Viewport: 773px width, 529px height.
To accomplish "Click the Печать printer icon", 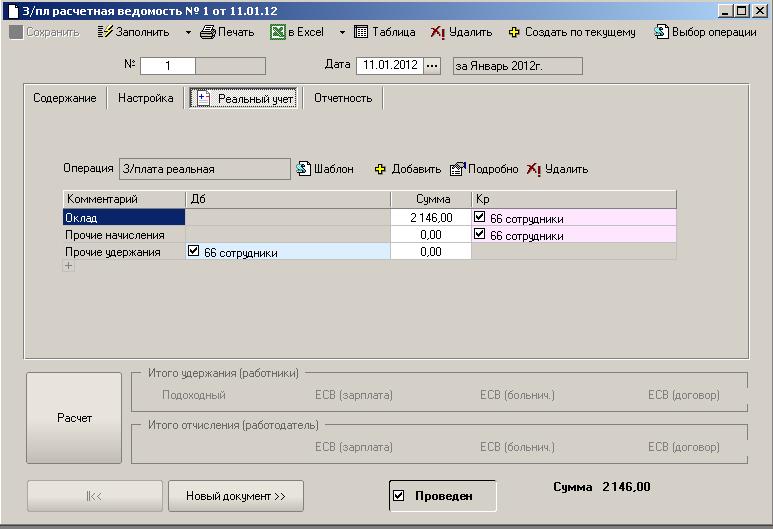I will (208, 32).
